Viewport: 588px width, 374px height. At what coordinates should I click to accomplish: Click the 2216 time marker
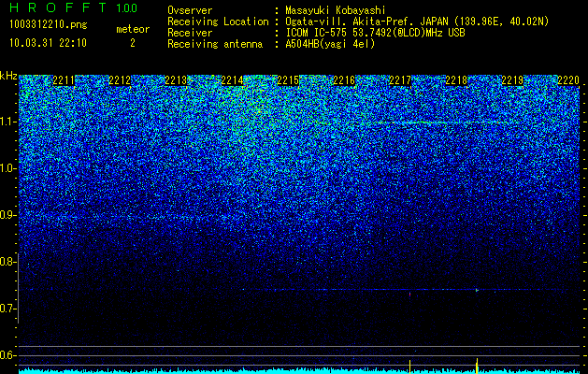[x=344, y=80]
